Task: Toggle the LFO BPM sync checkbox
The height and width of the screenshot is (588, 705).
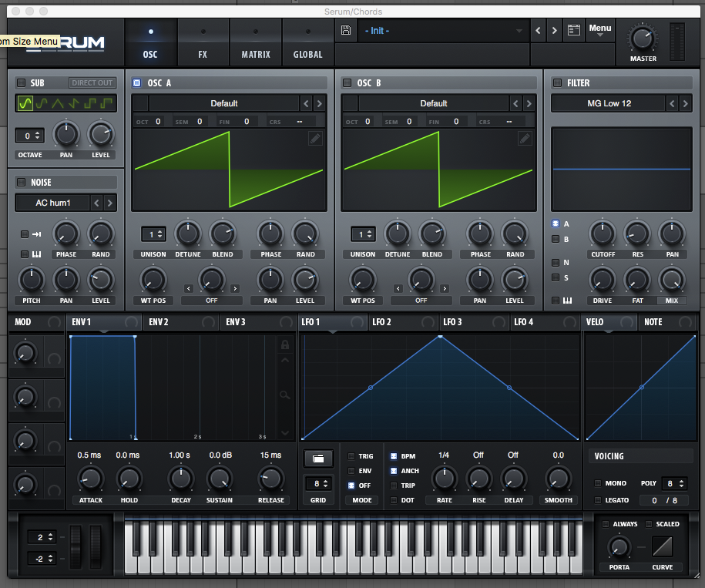Action: point(394,456)
